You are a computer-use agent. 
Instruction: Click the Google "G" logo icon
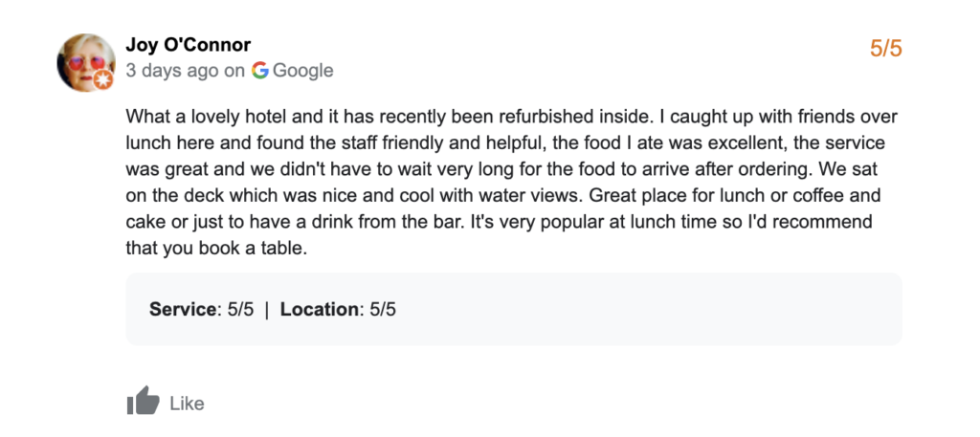pos(260,70)
